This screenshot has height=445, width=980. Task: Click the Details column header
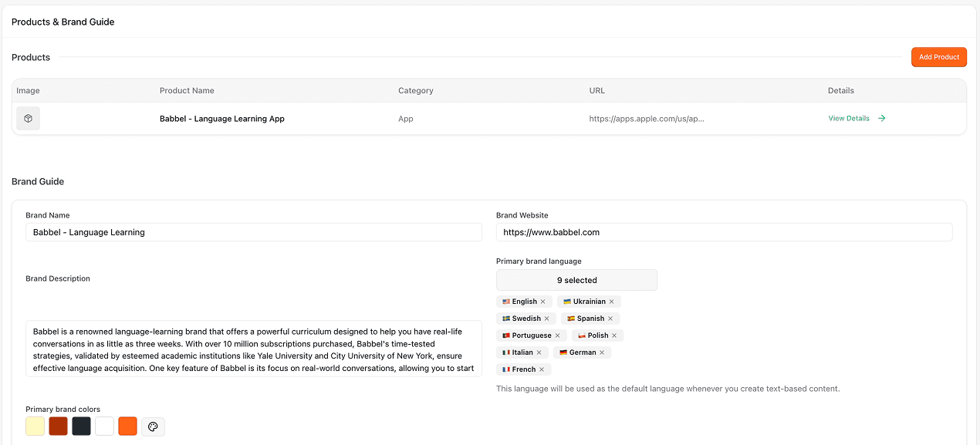(841, 90)
